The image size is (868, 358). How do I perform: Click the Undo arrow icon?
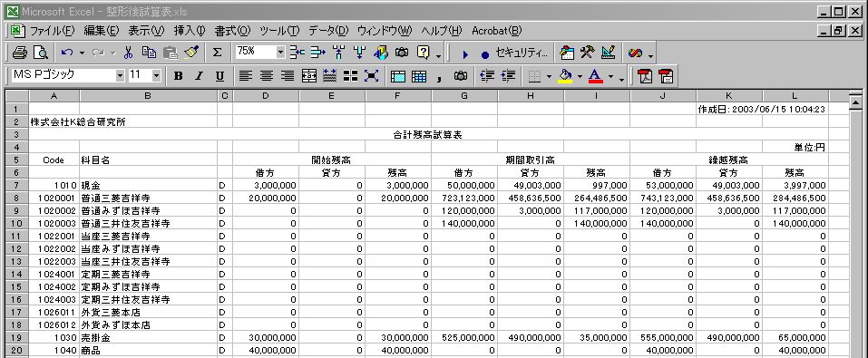click(67, 53)
